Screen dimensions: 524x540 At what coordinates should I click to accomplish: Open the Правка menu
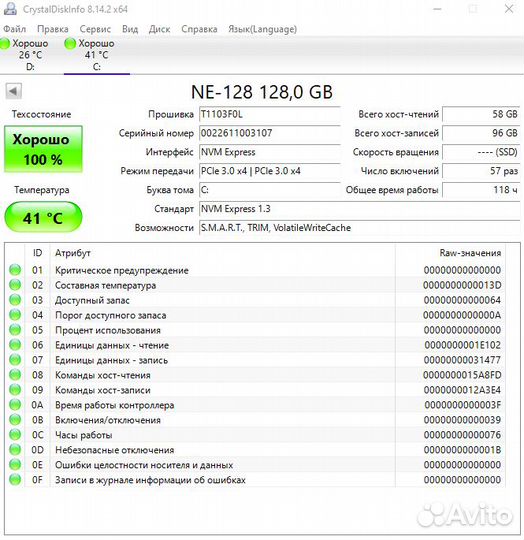(53, 29)
